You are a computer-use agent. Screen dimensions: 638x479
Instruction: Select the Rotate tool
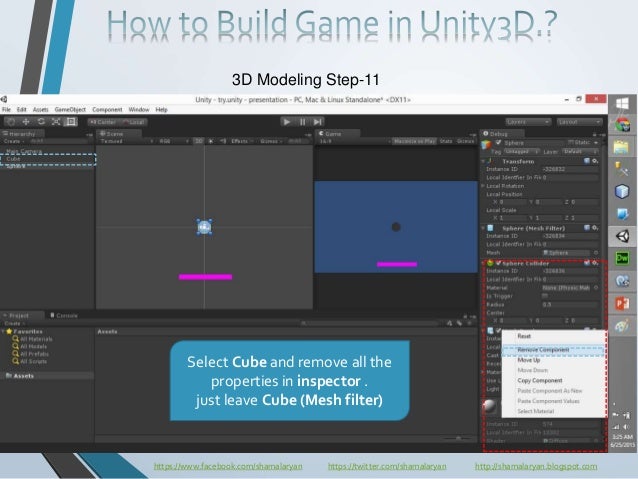[41, 122]
